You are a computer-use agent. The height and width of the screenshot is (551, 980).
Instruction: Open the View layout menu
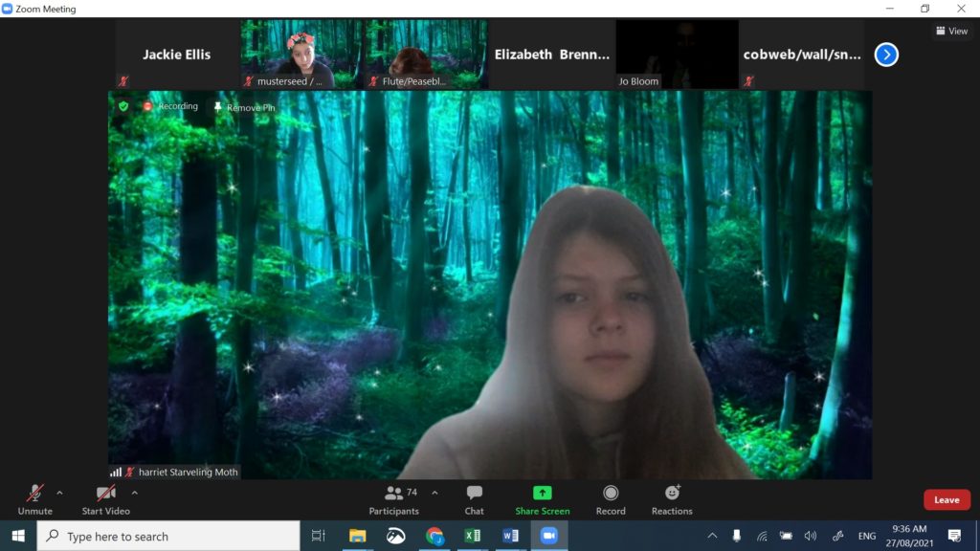coord(951,31)
